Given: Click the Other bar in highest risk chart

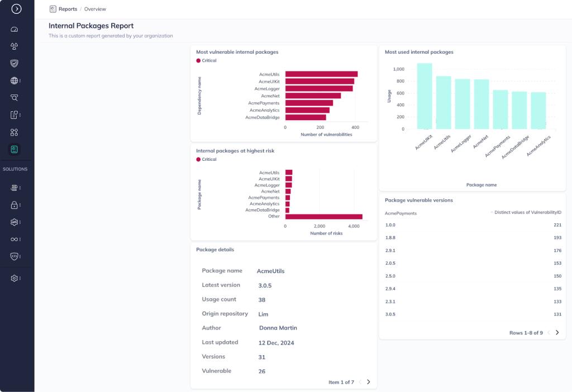Looking at the screenshot, I should 323,217.
